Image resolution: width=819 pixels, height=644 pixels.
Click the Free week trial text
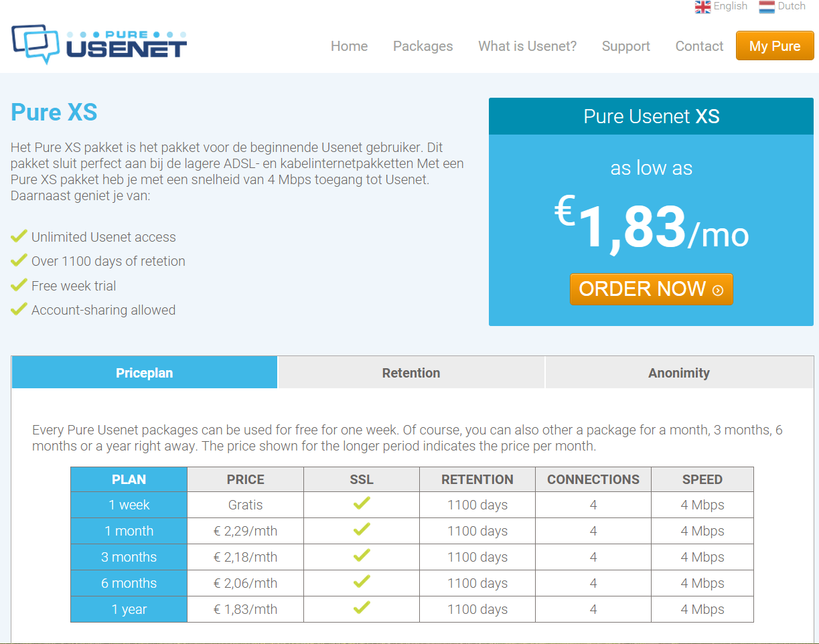point(74,286)
